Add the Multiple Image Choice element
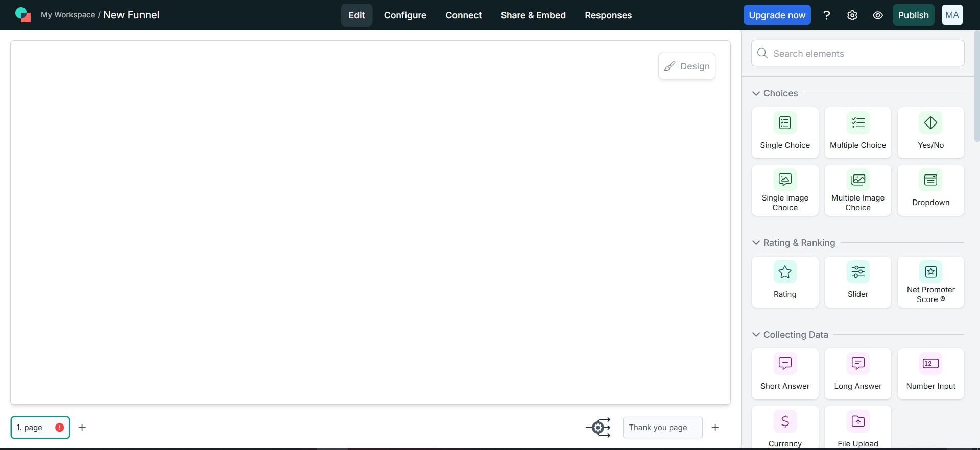 click(858, 190)
